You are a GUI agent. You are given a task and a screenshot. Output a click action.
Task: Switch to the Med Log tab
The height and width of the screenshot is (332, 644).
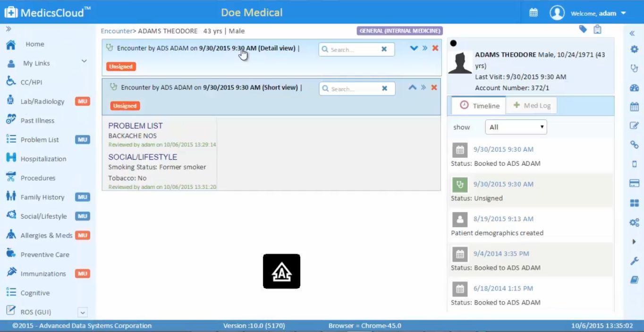point(532,105)
